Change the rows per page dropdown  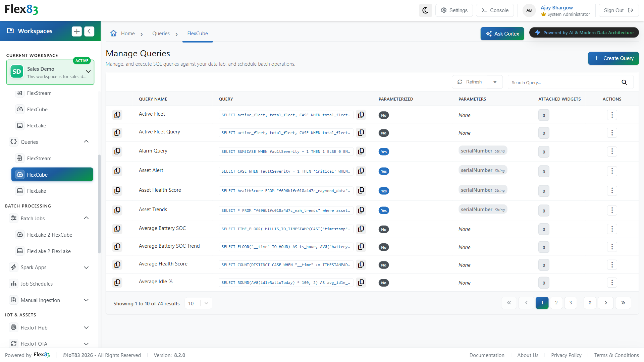(199, 303)
